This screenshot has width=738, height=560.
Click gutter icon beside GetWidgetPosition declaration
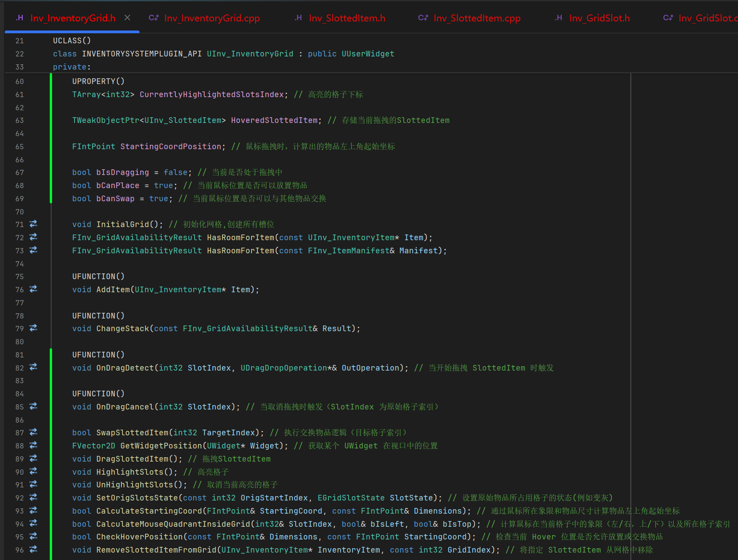pos(33,445)
